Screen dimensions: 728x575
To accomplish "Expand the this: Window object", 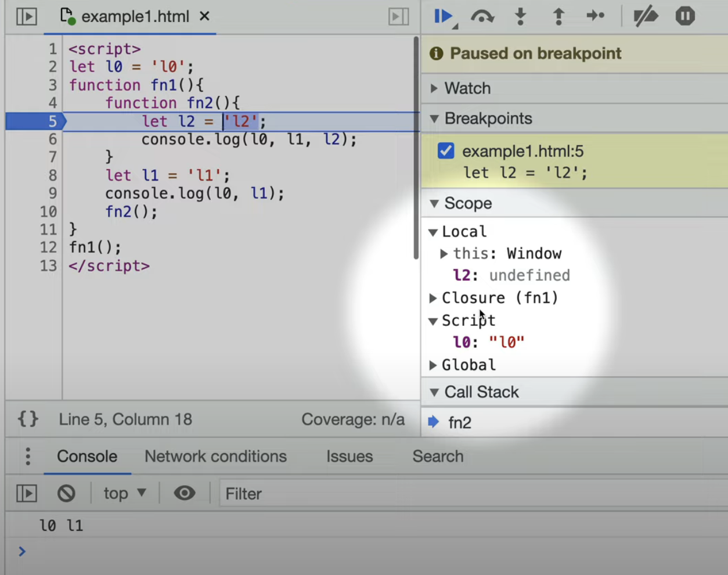I will tap(444, 254).
